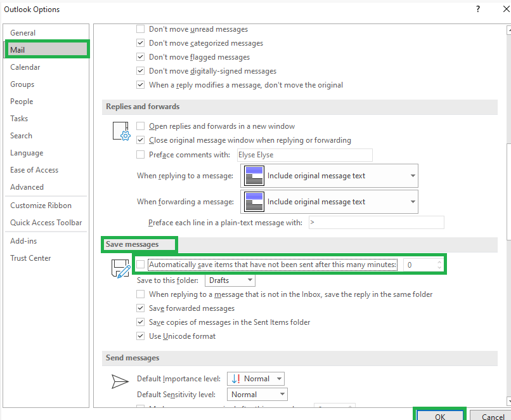
Task: Toggle Use Unicode format checkbox
Action: [x=141, y=336]
